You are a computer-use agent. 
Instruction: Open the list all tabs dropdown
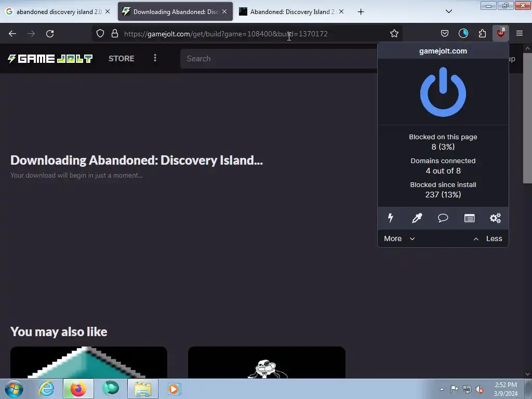click(x=448, y=11)
